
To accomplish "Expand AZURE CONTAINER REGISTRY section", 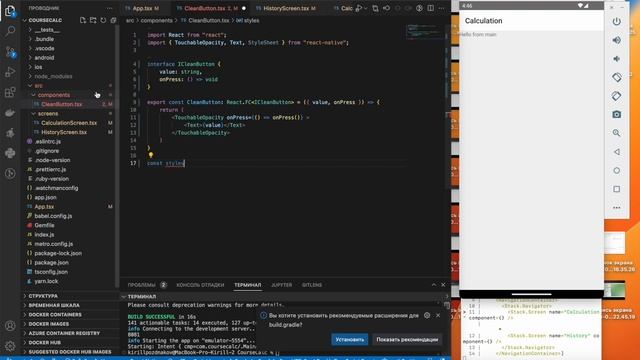I will click(x=69, y=333).
